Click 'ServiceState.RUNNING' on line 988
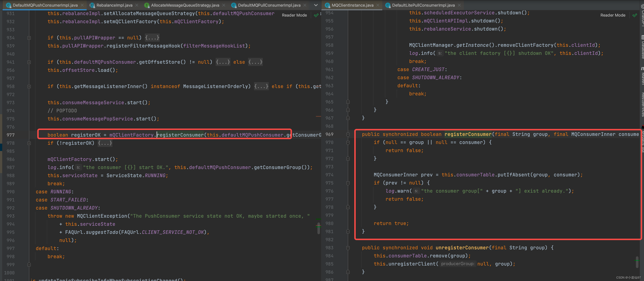 [136, 176]
